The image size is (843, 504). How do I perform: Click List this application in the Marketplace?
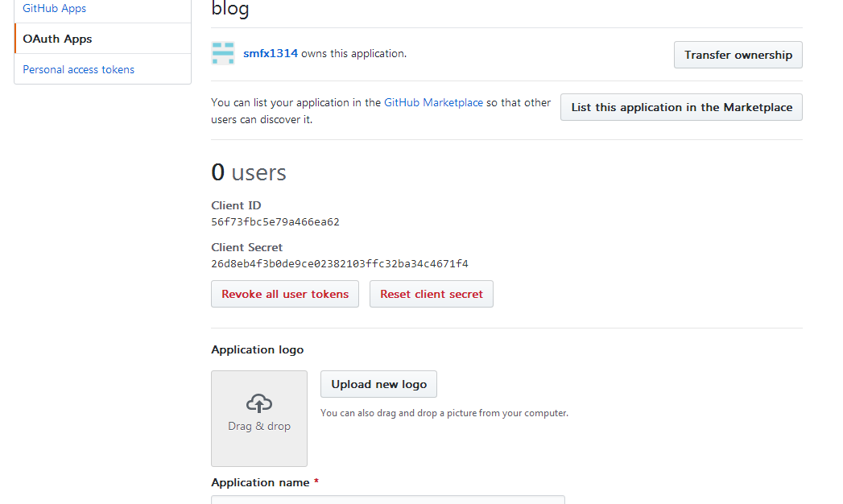[681, 107]
